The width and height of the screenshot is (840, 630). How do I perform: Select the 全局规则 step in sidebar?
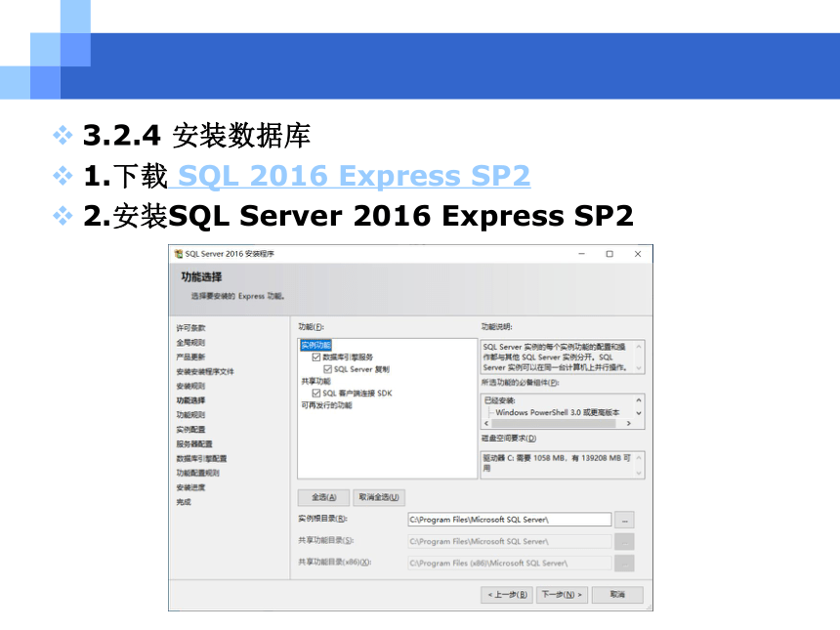click(190, 342)
